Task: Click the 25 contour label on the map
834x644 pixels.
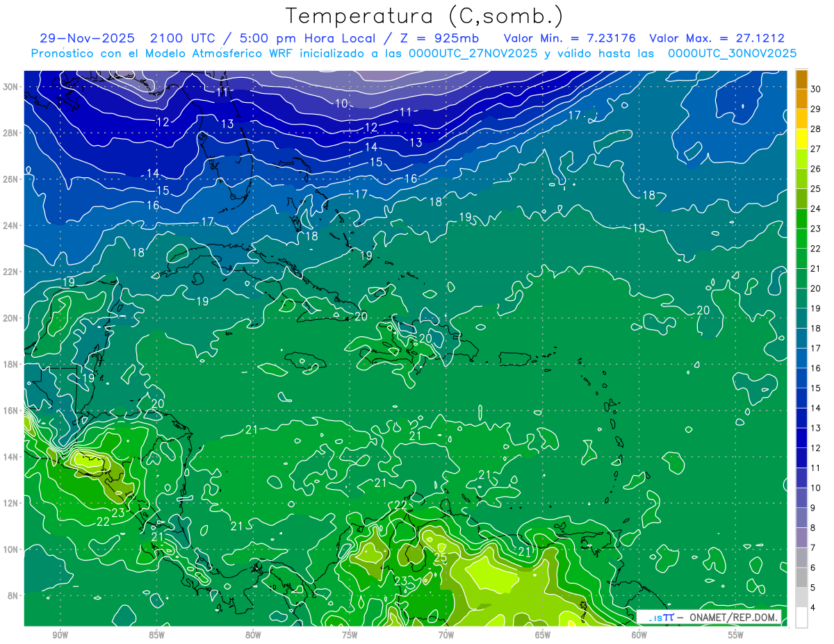Action: tap(441, 557)
